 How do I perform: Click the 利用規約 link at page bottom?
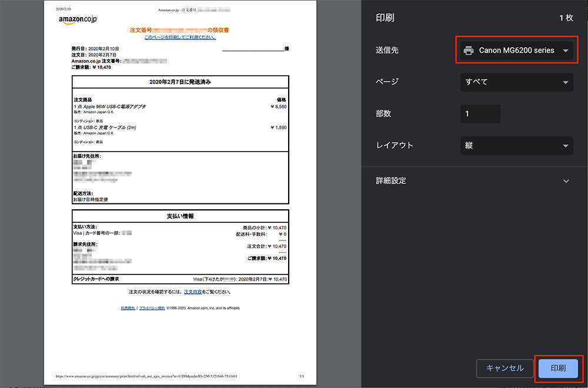point(128,308)
